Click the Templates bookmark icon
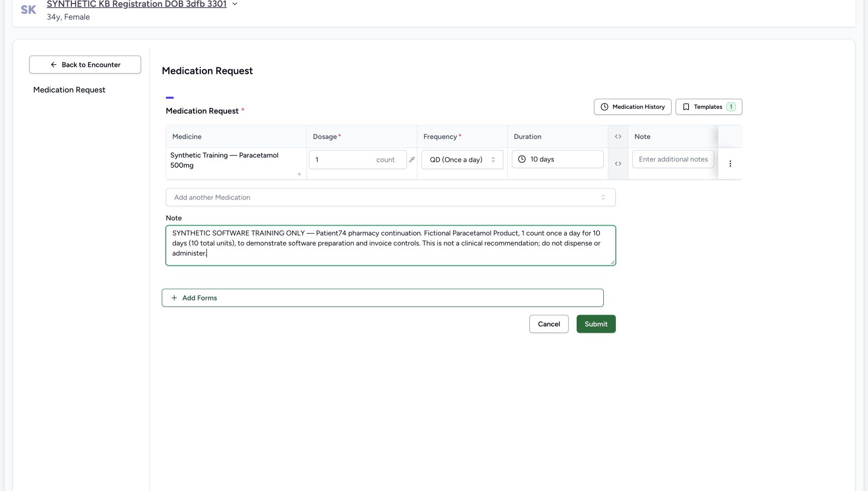Viewport: 868px width, 491px height. (686, 107)
